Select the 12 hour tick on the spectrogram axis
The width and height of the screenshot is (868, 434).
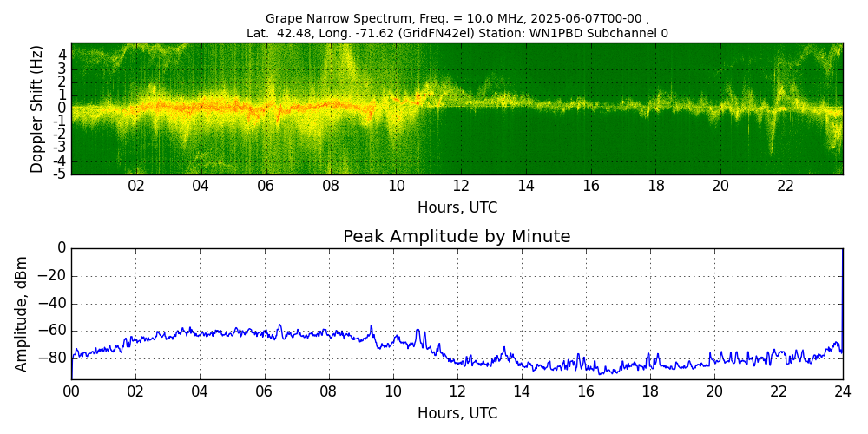click(461, 186)
